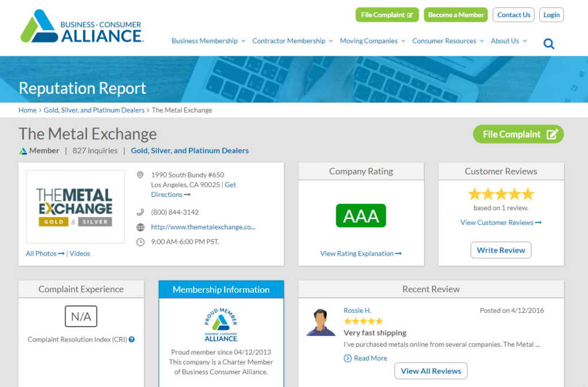Click the globe icon beside website URL
Viewport: 588px width, 387px height.
click(140, 227)
